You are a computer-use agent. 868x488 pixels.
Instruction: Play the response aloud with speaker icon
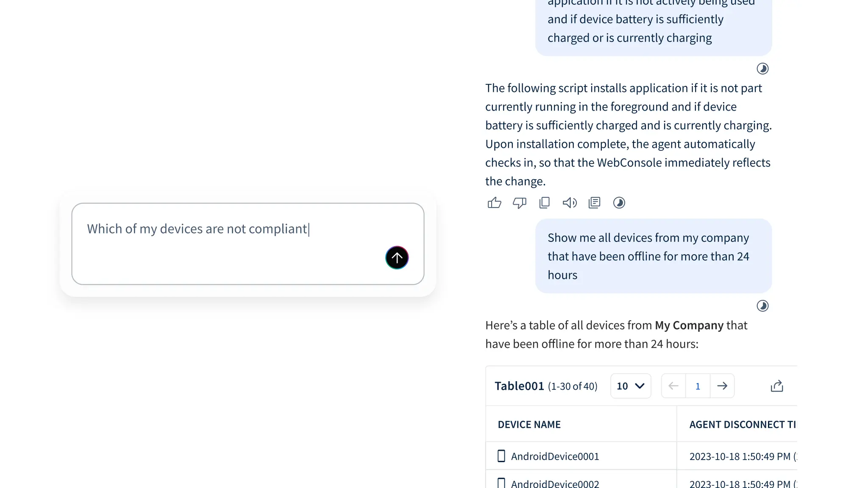tap(570, 203)
